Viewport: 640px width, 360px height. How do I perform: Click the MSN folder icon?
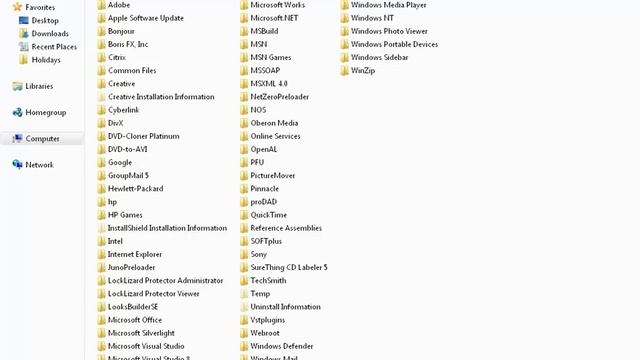click(244, 44)
